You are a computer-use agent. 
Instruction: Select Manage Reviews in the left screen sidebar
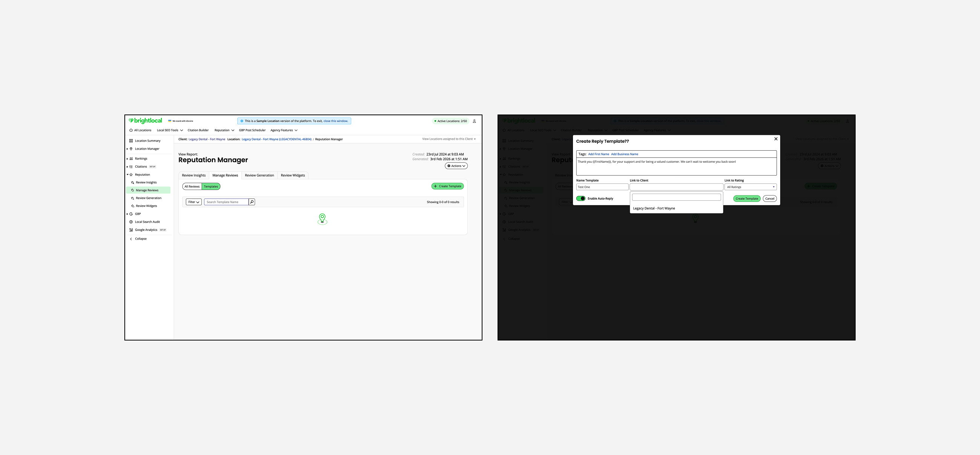149,190
